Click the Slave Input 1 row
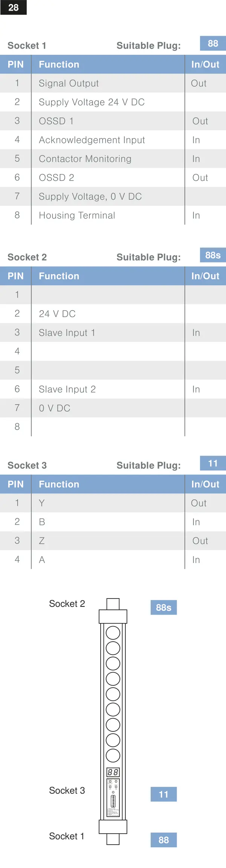This screenshot has width=226, height=868. pyautogui.click(x=113, y=332)
